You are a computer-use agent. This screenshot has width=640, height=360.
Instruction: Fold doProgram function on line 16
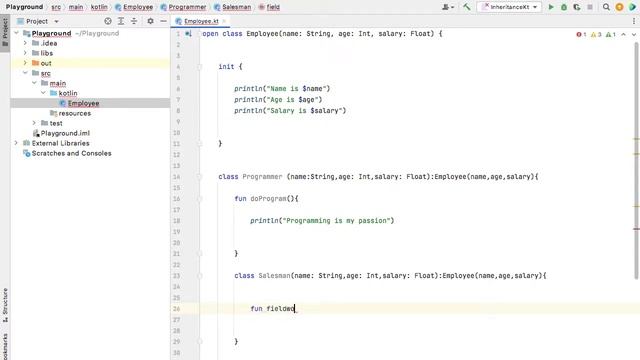200,199
